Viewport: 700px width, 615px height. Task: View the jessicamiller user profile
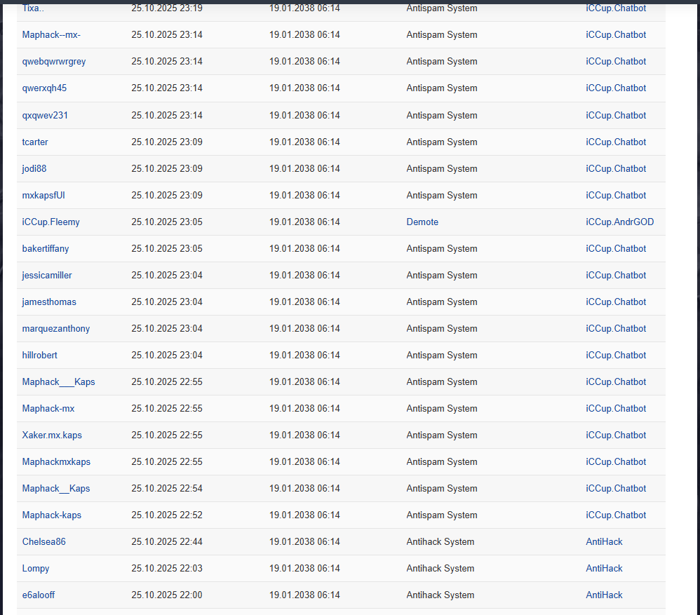(47, 276)
